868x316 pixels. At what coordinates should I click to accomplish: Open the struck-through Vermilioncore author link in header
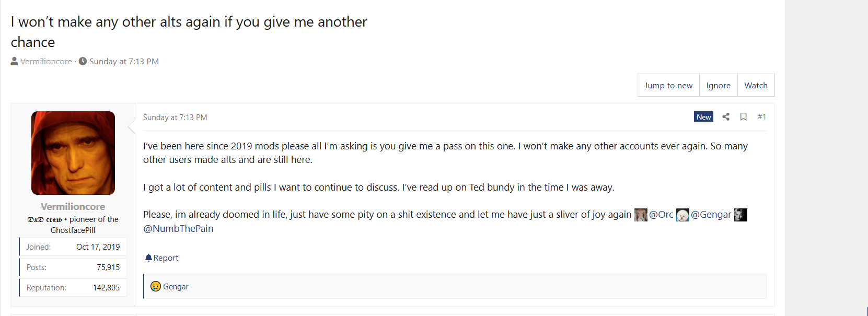coord(46,61)
